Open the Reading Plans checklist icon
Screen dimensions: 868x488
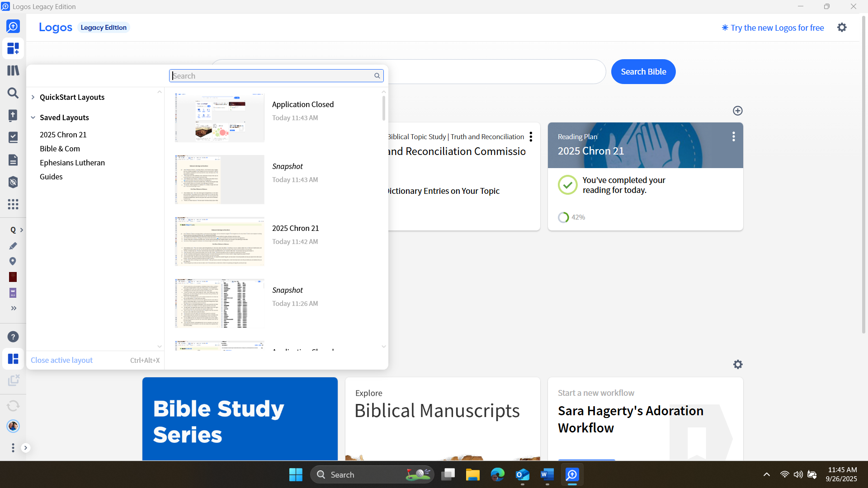click(13, 137)
